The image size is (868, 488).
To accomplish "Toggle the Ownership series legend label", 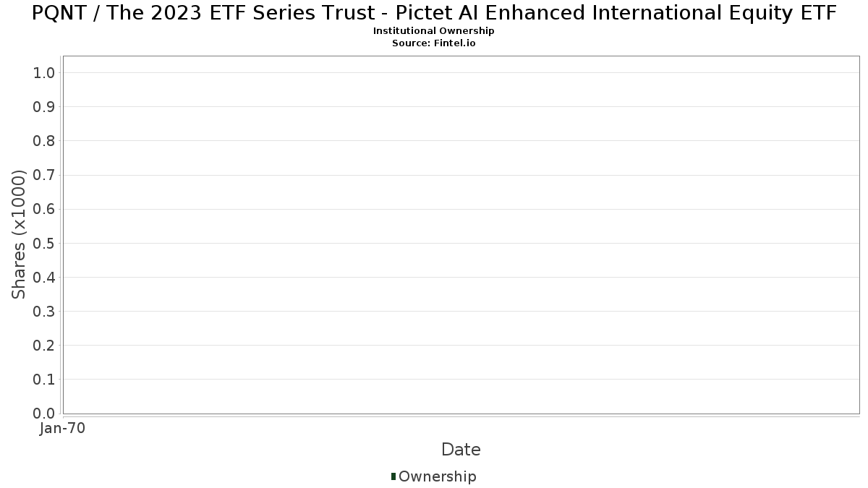I will [437, 476].
